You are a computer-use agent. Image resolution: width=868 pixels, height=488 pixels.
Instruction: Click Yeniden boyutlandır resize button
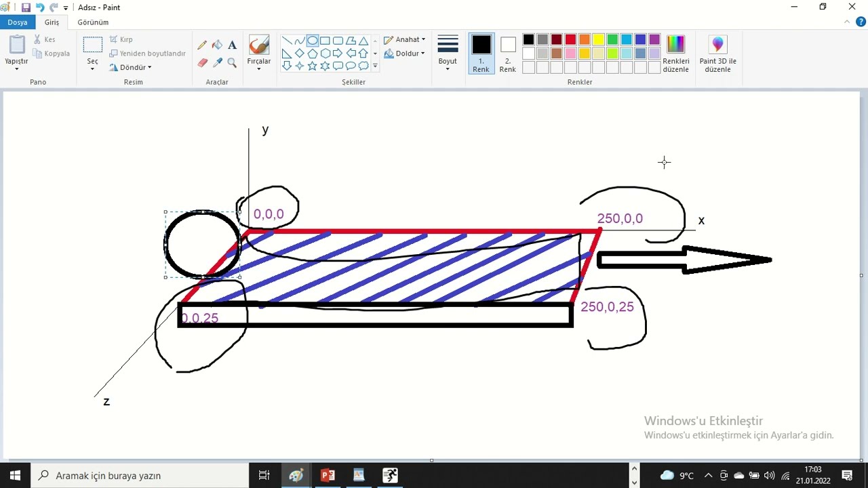click(147, 54)
